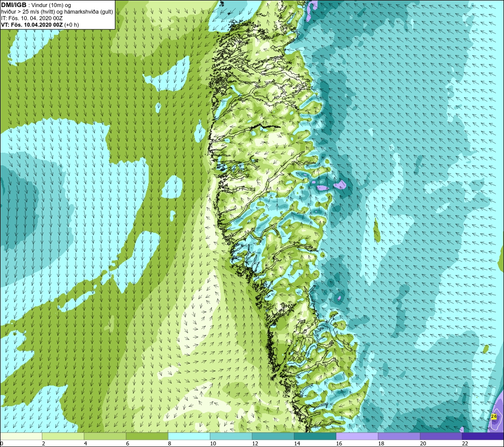Click the yellow 26 max gust label
This screenshot has height=447, width=504.
click(x=494, y=416)
